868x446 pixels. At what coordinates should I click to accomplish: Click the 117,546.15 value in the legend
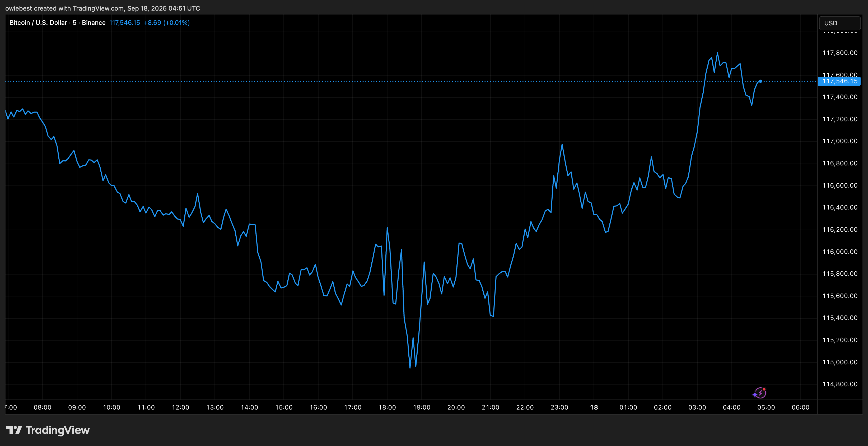tap(124, 22)
